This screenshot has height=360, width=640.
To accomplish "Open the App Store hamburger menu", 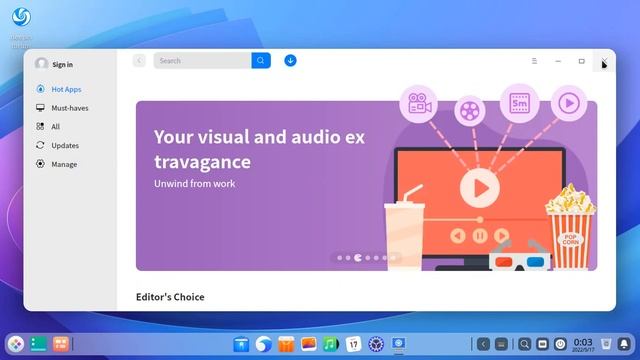I will point(534,61).
